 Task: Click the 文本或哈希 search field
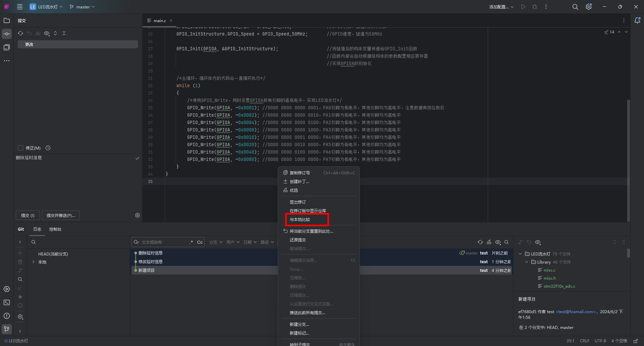pos(164,242)
